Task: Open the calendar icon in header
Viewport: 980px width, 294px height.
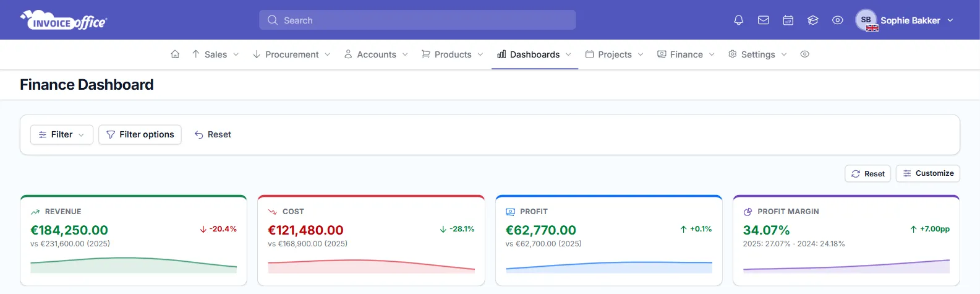Action: pos(788,20)
